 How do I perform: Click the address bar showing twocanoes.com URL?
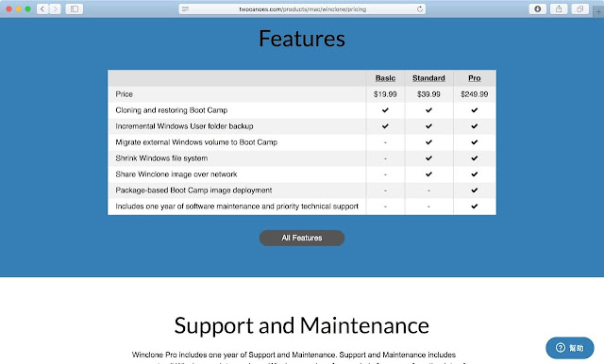302,8
